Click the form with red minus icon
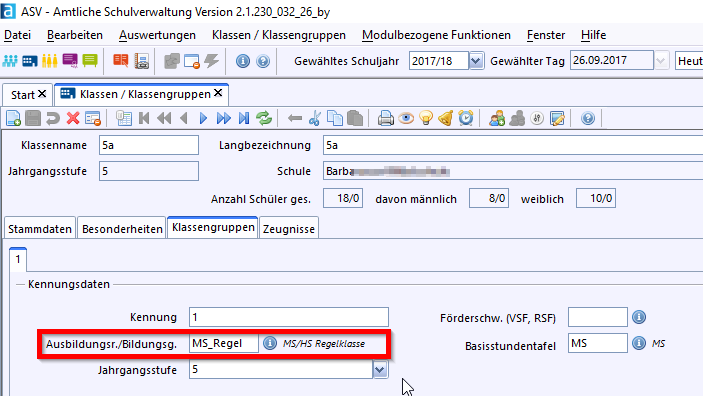 point(93,118)
